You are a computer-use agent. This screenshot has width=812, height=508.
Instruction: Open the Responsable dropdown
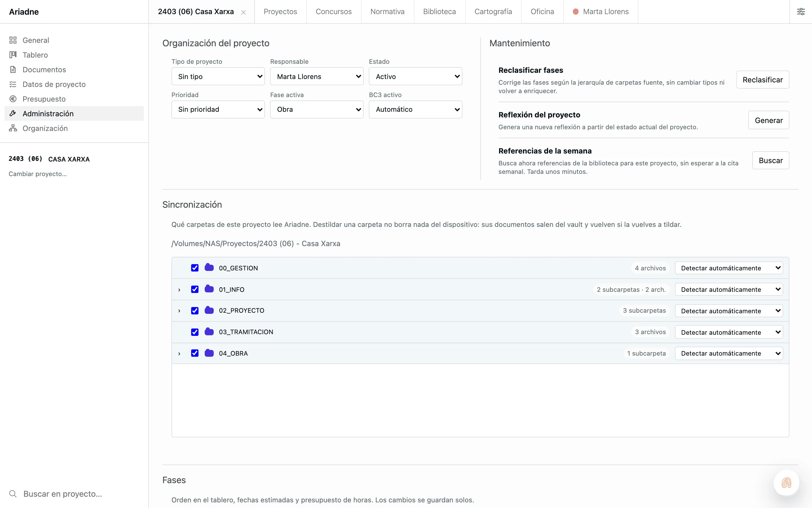tap(317, 76)
